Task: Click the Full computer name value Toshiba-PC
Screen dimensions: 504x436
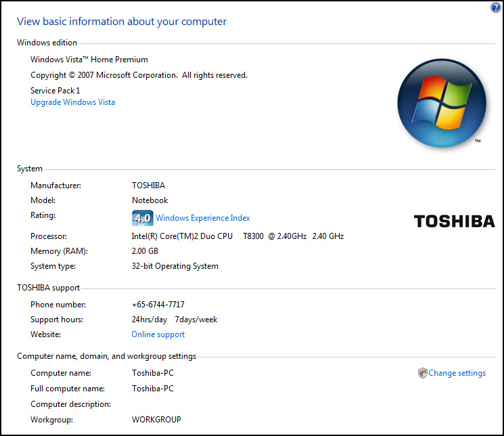Action: point(153,389)
